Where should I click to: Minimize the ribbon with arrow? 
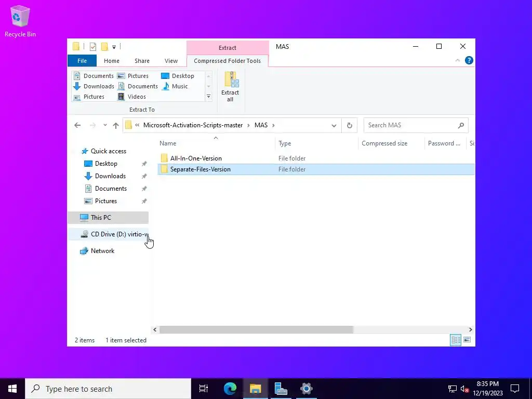pos(457,60)
